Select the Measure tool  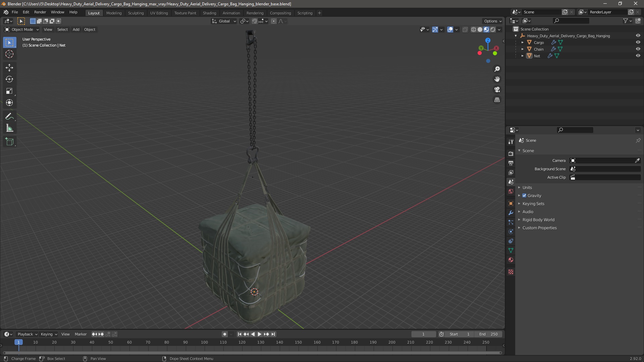pyautogui.click(x=9, y=128)
